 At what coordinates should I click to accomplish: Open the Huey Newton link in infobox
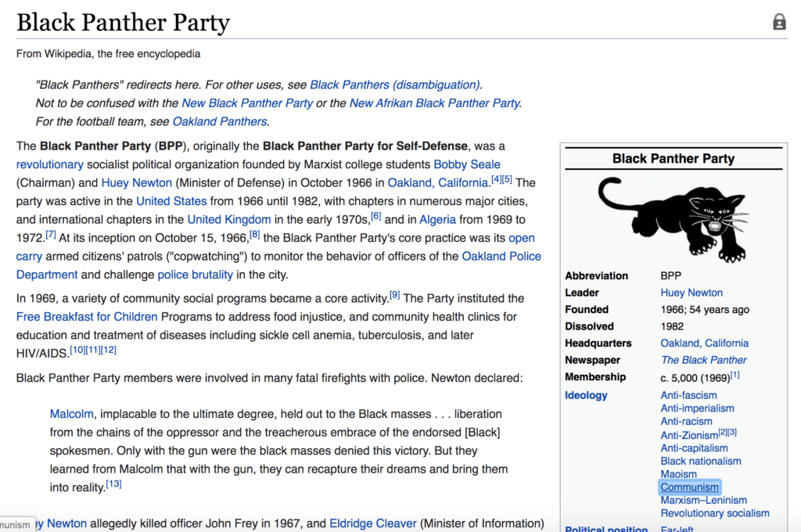pos(691,293)
